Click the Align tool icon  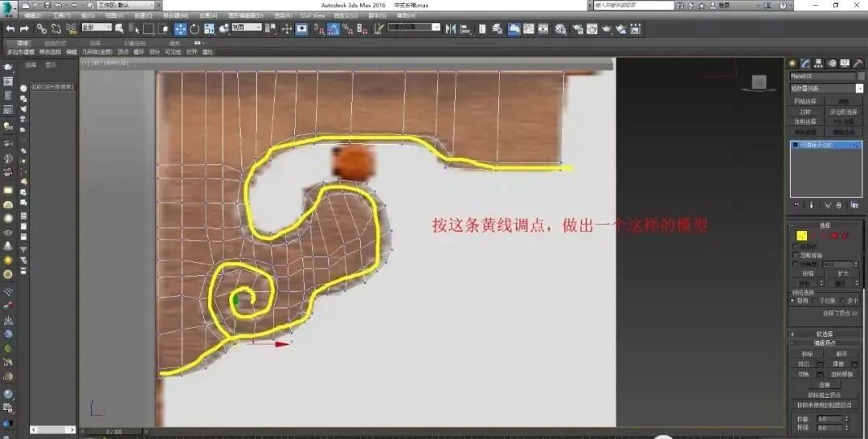pos(465,29)
